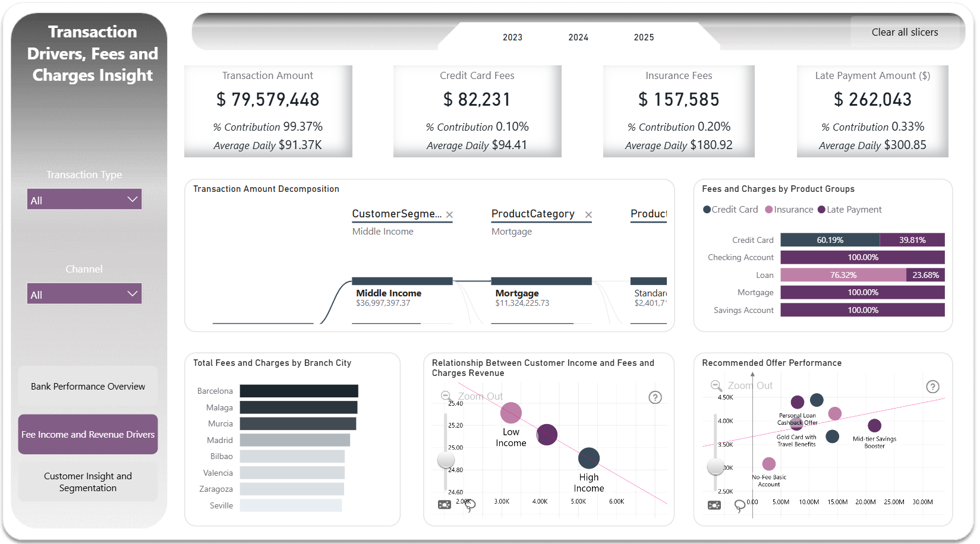The image size is (980, 544).
Task: Click the Mortgage 100.00% bar in Product Groups
Action: tap(863, 292)
